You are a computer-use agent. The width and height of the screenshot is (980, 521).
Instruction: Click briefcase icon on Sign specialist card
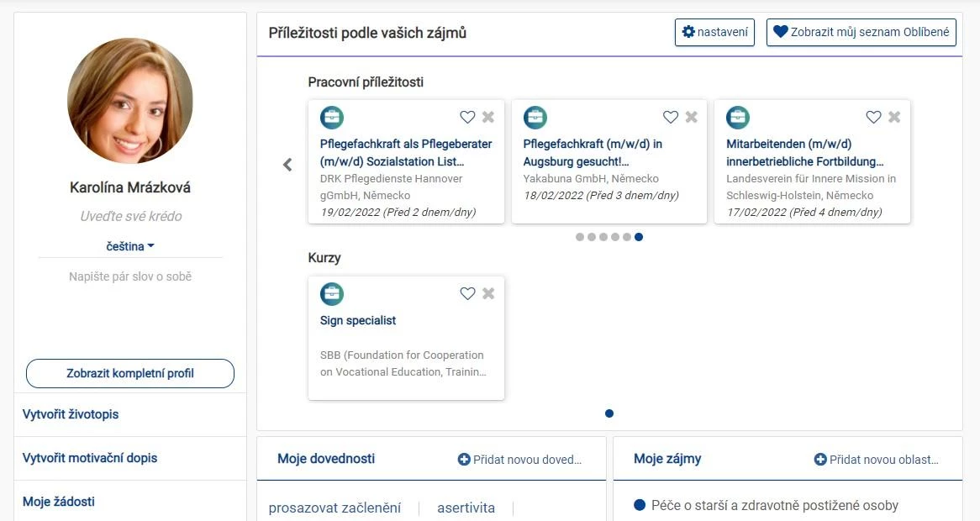click(x=332, y=294)
